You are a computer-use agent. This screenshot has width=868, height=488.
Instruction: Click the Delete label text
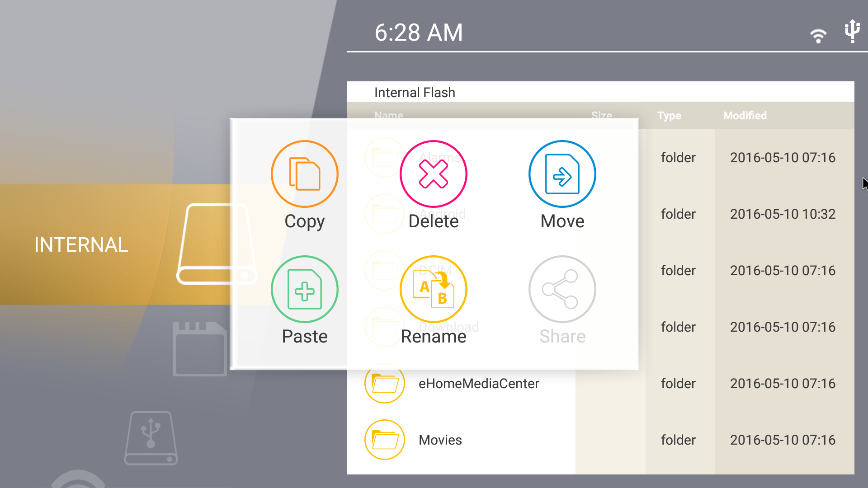pos(434,221)
